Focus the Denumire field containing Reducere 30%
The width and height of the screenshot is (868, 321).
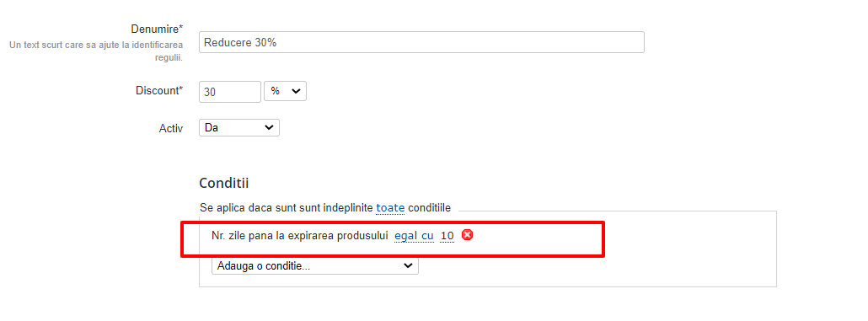[x=421, y=42]
